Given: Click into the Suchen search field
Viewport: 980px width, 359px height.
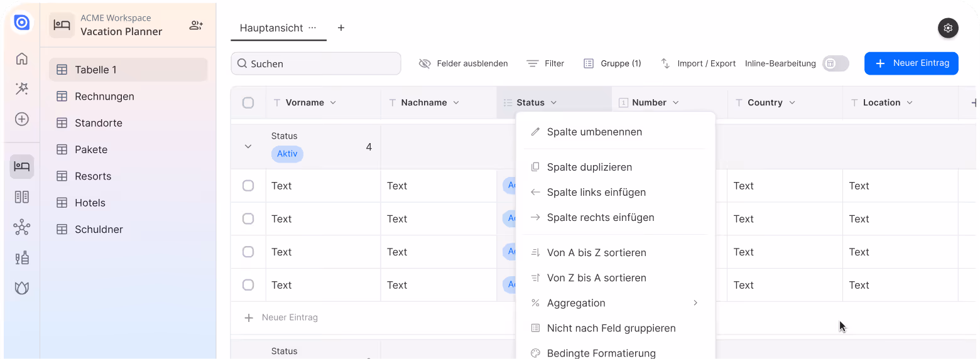Looking at the screenshot, I should coord(316,63).
